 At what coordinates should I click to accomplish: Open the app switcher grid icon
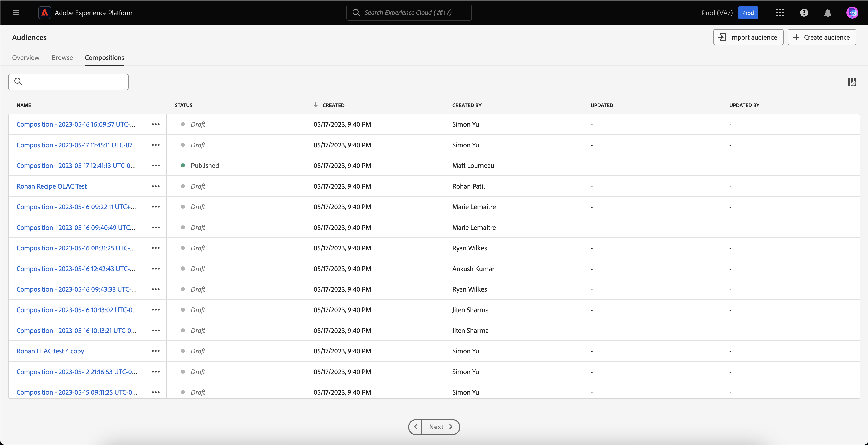pyautogui.click(x=779, y=13)
